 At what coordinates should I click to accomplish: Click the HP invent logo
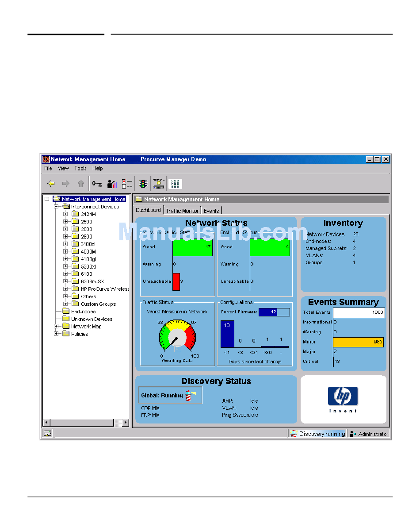(343, 399)
